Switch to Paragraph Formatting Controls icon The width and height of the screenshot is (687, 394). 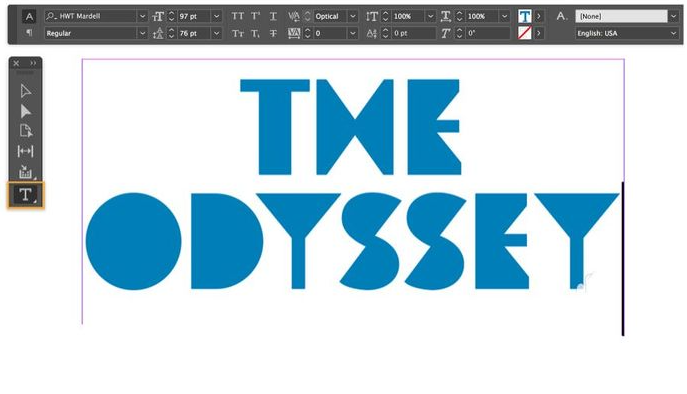(x=29, y=33)
